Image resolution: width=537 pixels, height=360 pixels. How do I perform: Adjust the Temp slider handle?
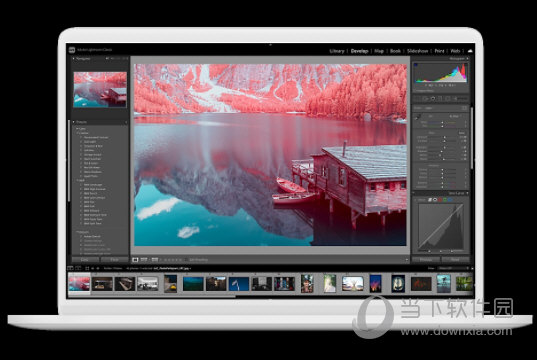click(x=442, y=122)
